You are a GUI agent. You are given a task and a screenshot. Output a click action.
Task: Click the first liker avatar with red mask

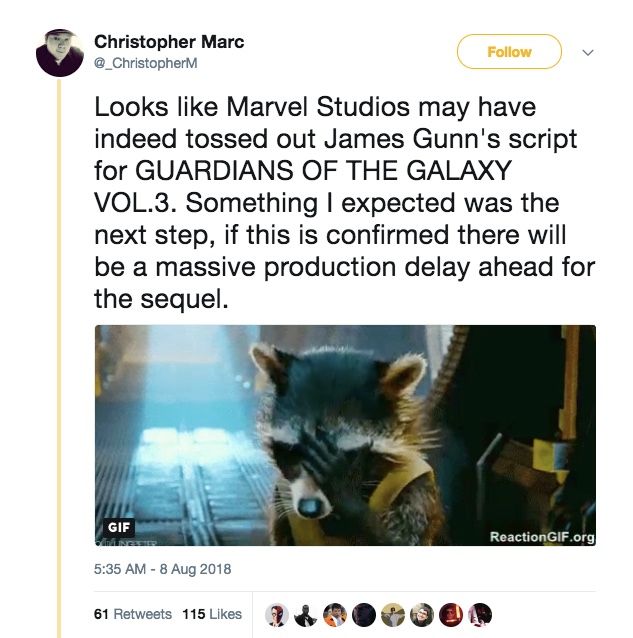pyautogui.click(x=277, y=614)
